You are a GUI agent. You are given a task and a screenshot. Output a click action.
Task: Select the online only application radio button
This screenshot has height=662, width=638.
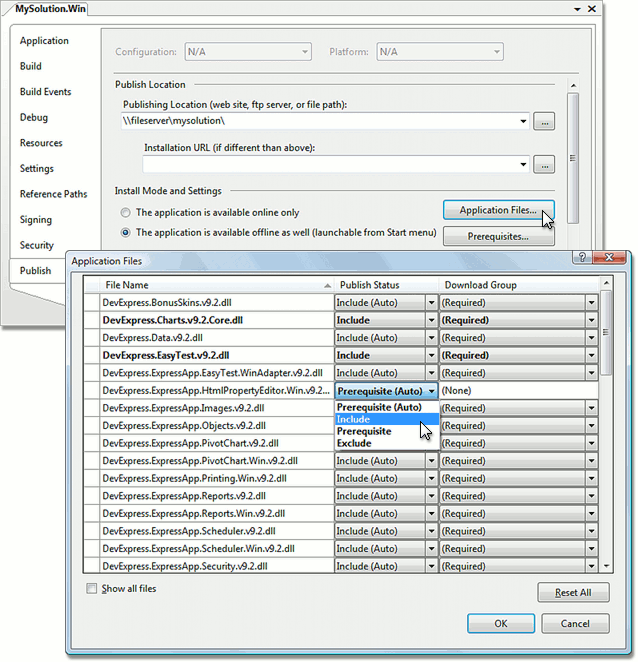(125, 212)
